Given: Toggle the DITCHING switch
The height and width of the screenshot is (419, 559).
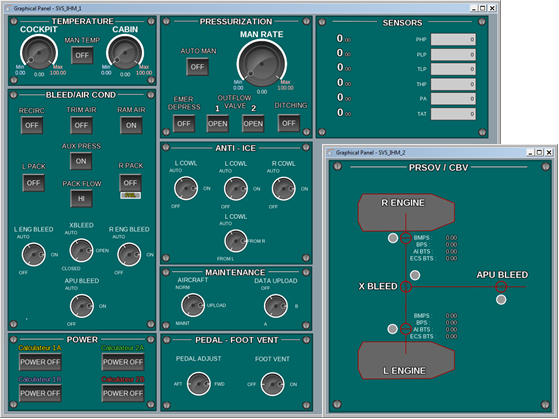Looking at the screenshot, I should click(x=288, y=123).
